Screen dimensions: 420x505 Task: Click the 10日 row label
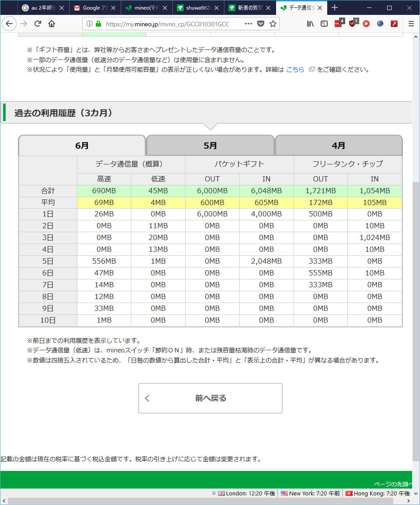[x=48, y=320]
